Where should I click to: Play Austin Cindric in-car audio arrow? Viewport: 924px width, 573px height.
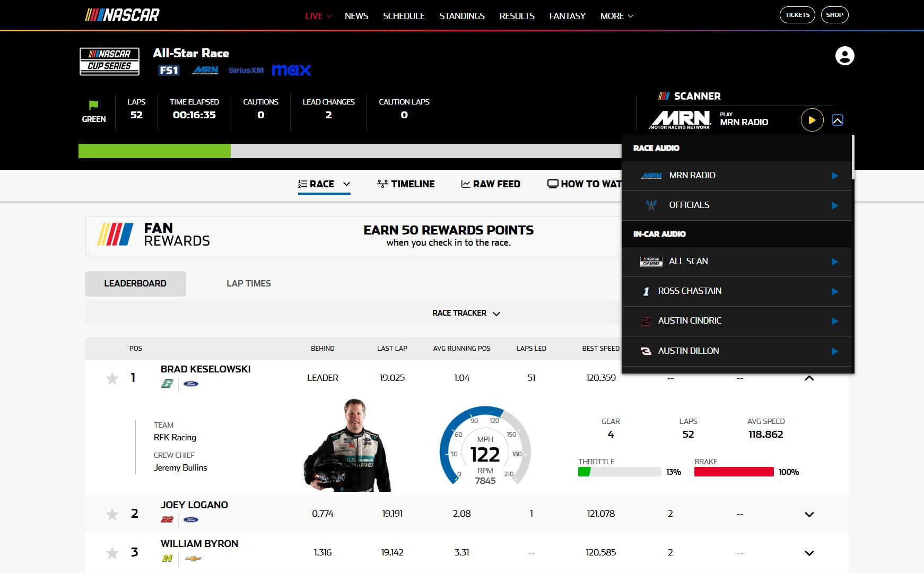click(834, 321)
